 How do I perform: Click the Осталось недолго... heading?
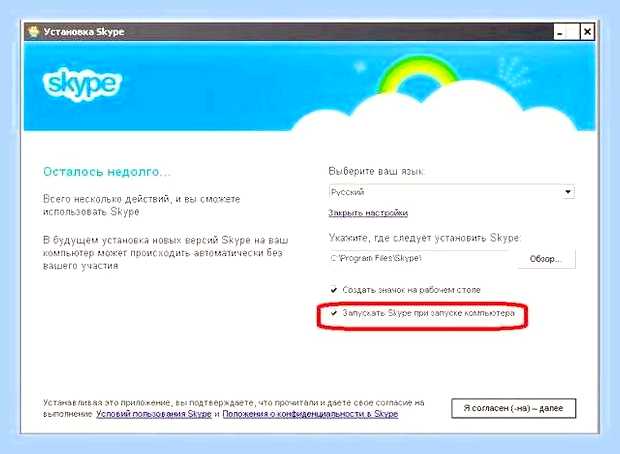tap(107, 172)
